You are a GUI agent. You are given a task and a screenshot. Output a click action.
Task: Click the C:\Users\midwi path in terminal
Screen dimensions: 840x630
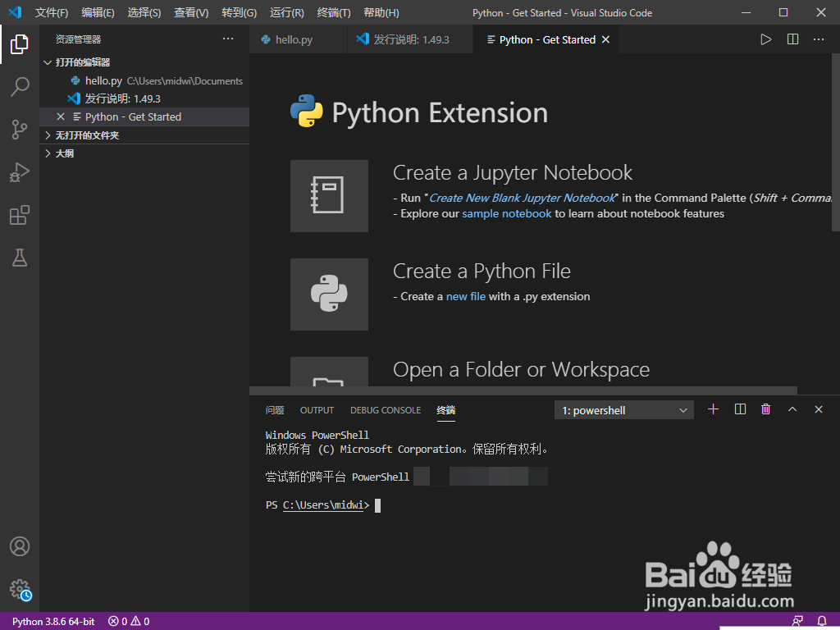pos(323,505)
